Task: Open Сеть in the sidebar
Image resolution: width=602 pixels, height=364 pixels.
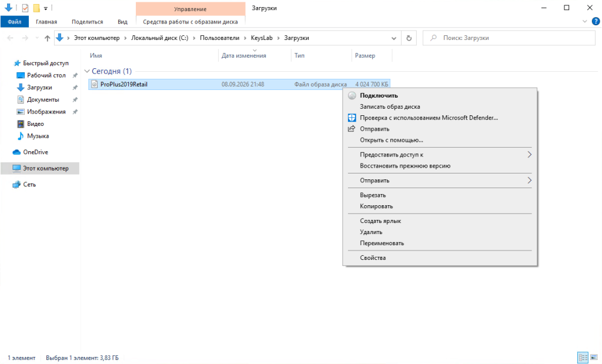Action: pos(29,184)
